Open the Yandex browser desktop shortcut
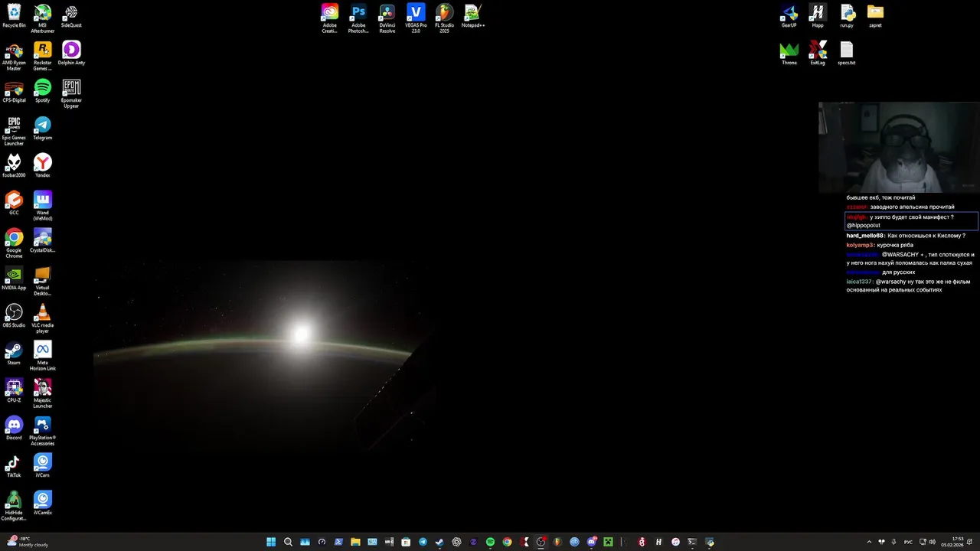Screen dimensions: 980x551 tap(43, 166)
